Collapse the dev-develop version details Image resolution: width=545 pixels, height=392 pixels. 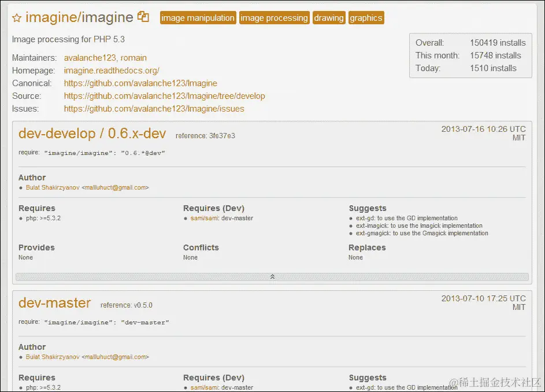pos(272,277)
